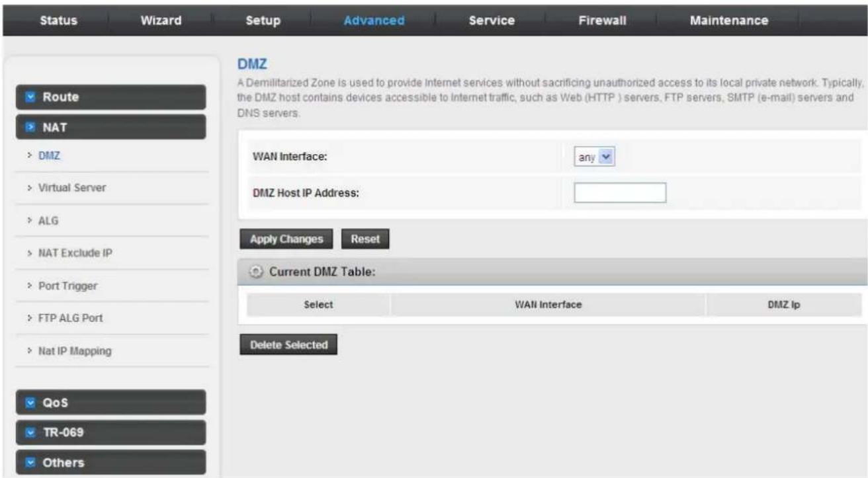Go to the Service tab
868x478 pixels.
click(492, 20)
